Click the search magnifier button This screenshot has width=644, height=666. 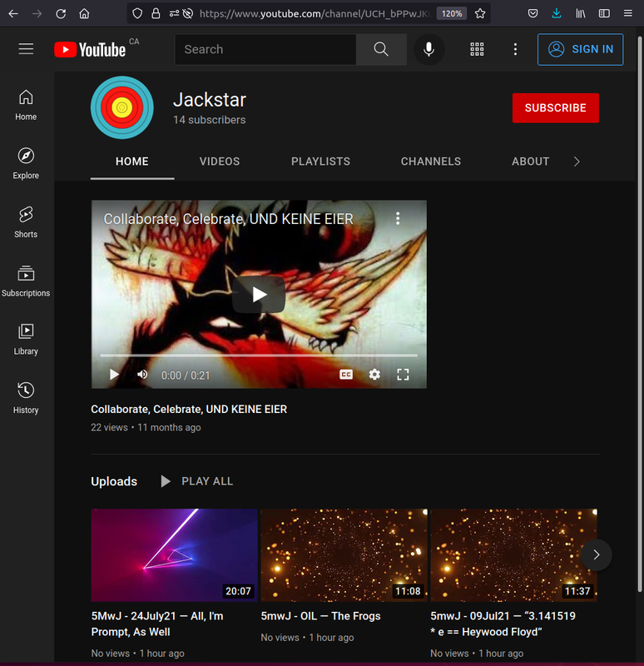pyautogui.click(x=381, y=49)
